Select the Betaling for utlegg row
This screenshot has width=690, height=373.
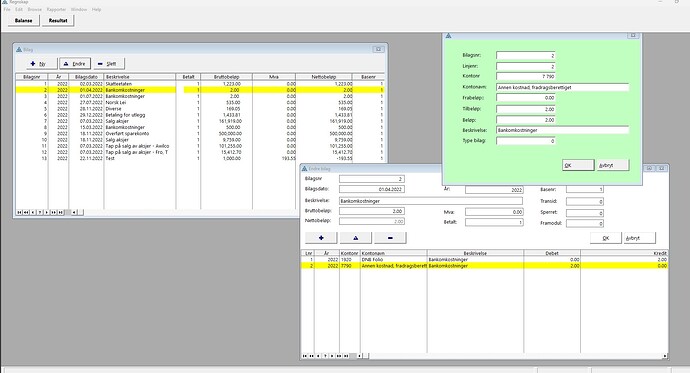point(200,115)
